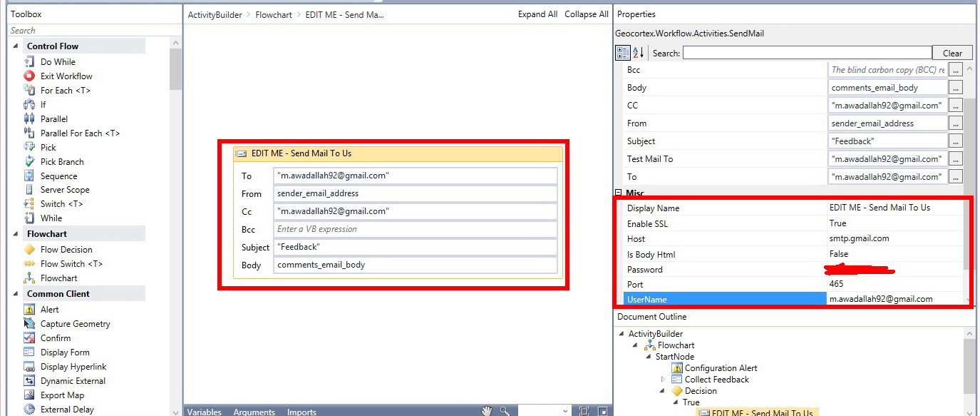This screenshot has height=416, width=980.
Task: Choose the If activity icon
Action: 29,104
